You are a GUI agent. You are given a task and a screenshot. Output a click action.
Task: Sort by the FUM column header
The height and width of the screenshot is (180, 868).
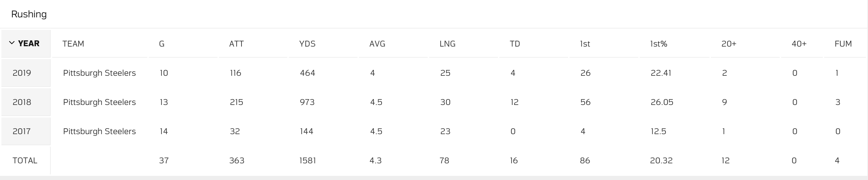pos(843,44)
